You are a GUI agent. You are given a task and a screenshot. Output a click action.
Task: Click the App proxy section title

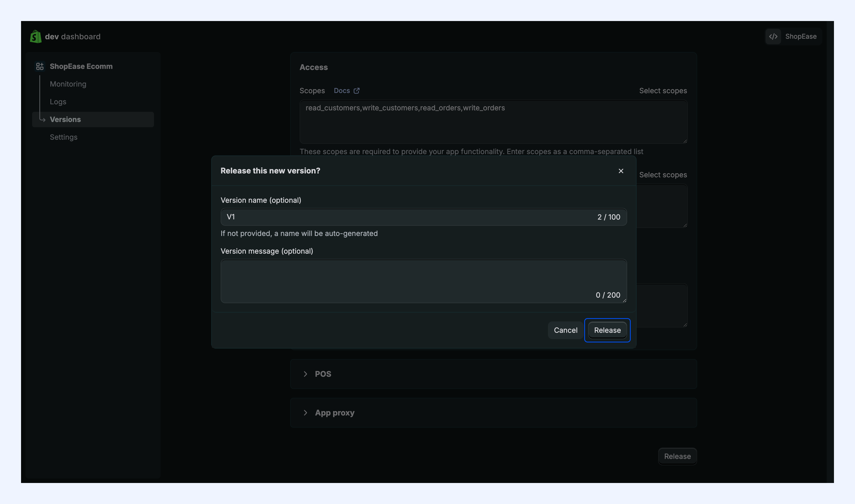point(334,413)
